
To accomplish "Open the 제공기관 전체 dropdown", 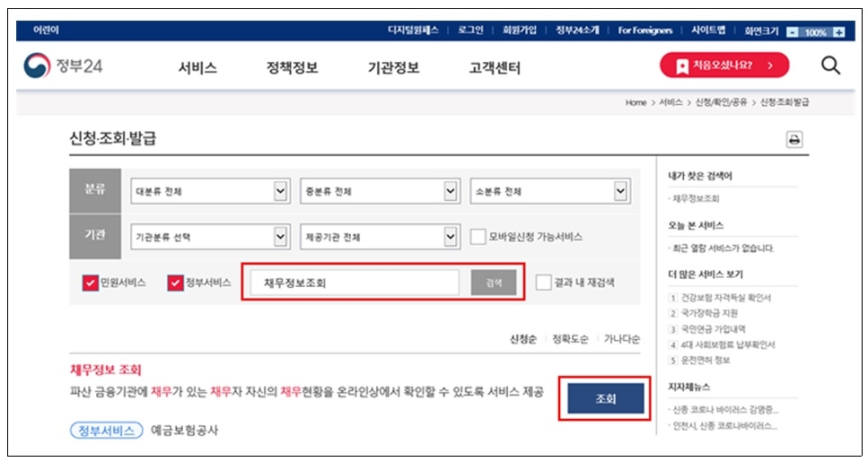I will pyautogui.click(x=380, y=237).
